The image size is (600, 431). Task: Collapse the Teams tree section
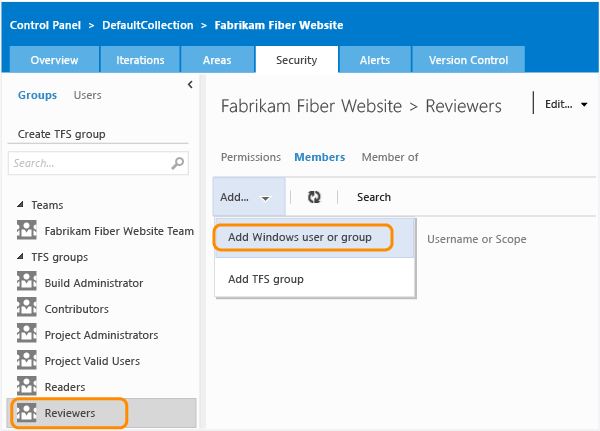[20, 204]
